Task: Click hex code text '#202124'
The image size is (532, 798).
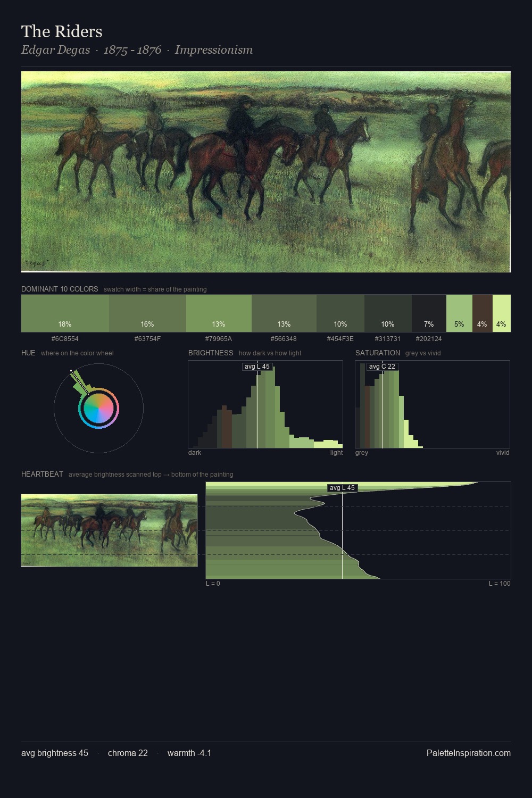Action: (429, 339)
